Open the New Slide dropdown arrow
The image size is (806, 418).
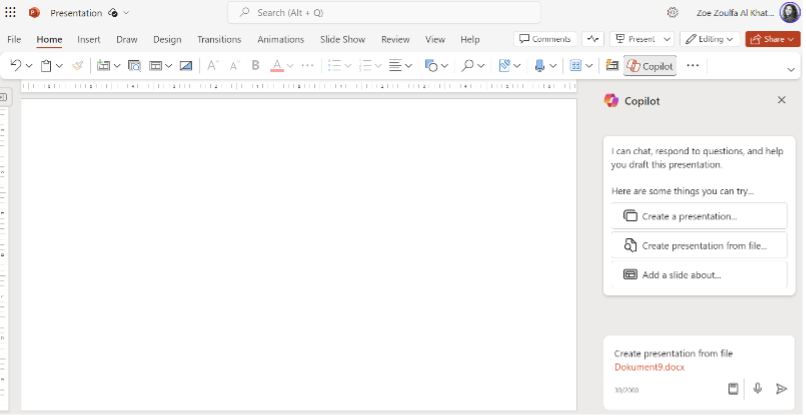tap(117, 66)
